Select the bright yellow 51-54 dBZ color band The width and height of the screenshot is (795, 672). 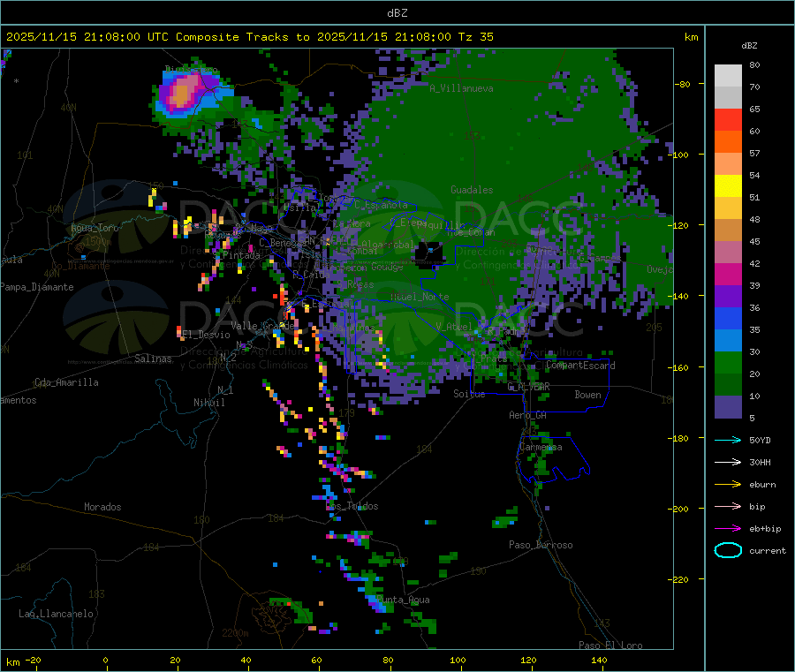(x=728, y=186)
